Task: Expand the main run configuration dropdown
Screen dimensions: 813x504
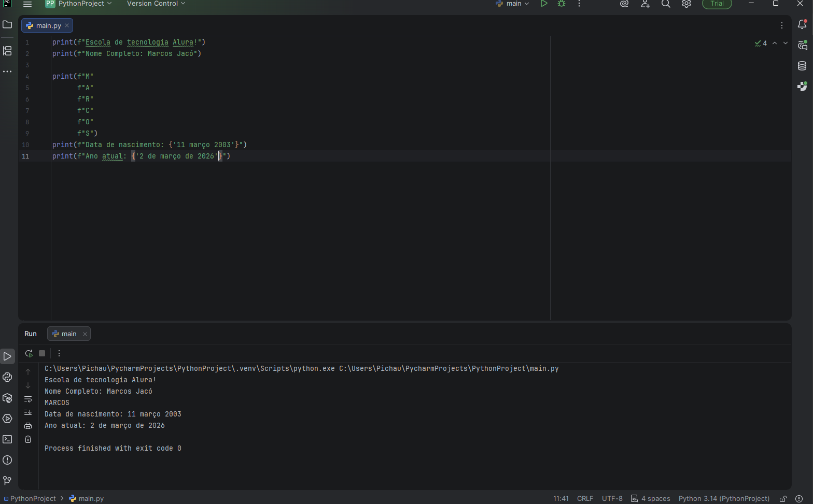Action: (513, 4)
